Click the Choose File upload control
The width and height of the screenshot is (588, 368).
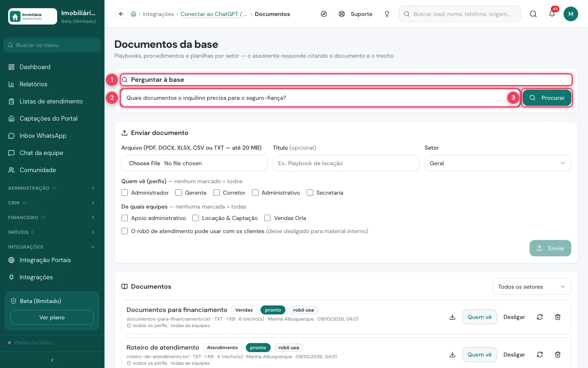pyautogui.click(x=194, y=163)
